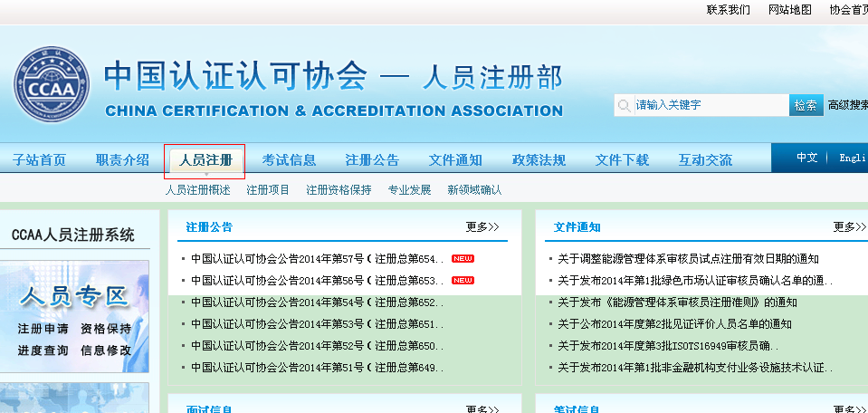Switch language to 中文
The image size is (868, 413).
coord(807,158)
